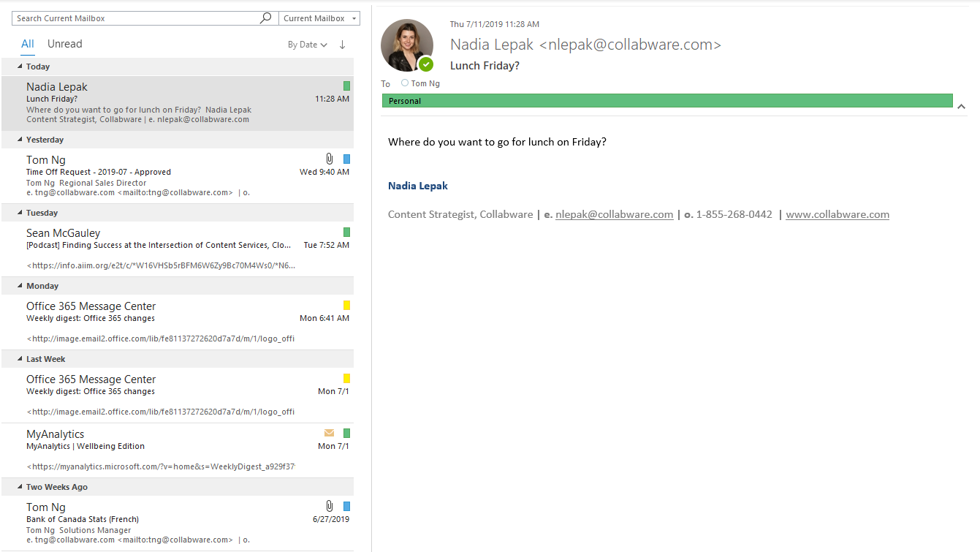Click the green checkmark presence badge on the avatar
Image resolution: width=980 pixels, height=552 pixels.
(428, 66)
